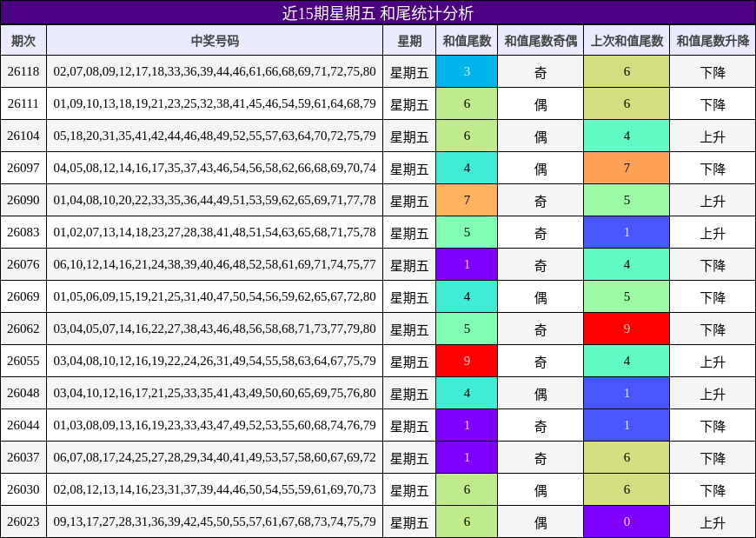Click 上次和值尾数 cell 6 in row 26118
The image size is (756, 538).
(x=627, y=71)
